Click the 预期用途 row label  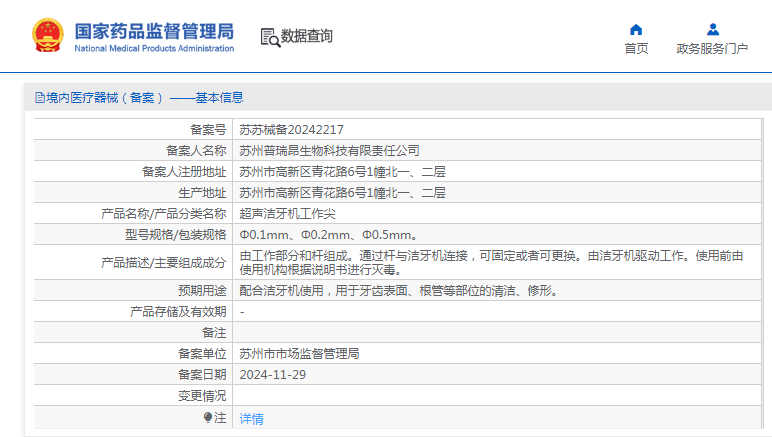[202, 291]
